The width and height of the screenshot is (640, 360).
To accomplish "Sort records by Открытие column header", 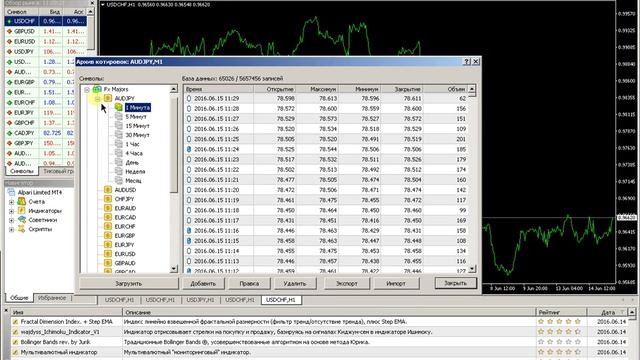I will click(275, 89).
